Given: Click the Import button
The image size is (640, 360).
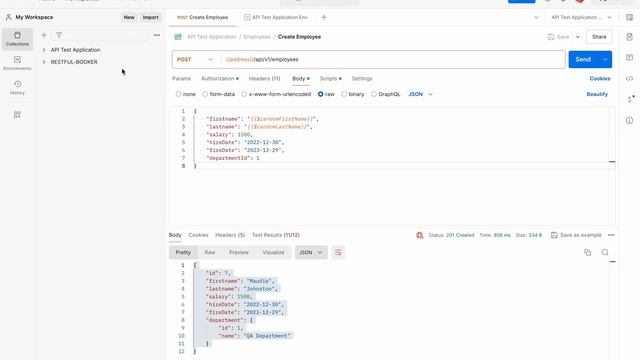Looking at the screenshot, I should pos(151,17).
